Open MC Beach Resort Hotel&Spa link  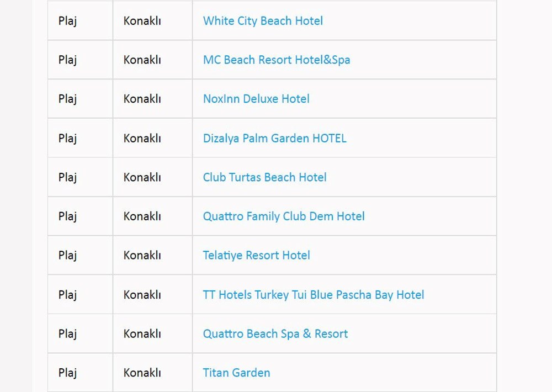pos(276,60)
